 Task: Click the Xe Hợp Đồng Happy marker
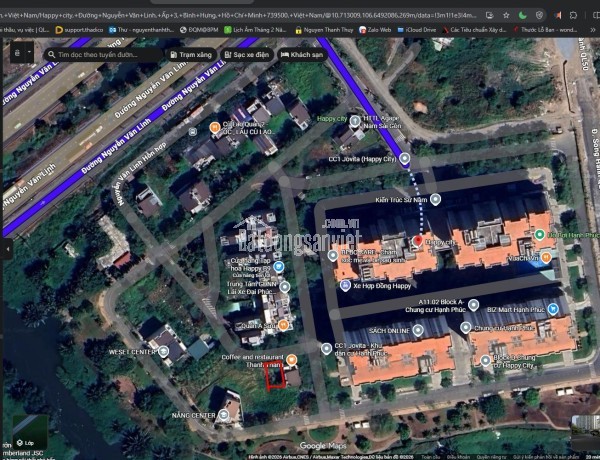(345, 285)
